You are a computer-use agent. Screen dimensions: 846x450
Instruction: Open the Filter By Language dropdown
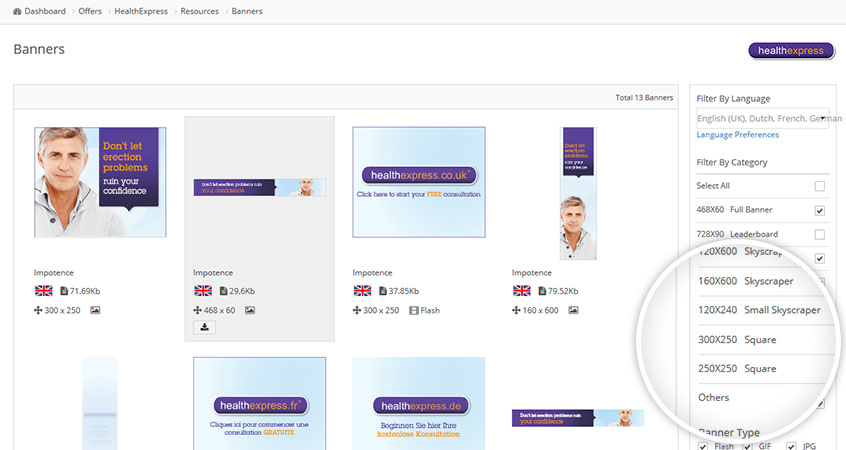(762, 118)
